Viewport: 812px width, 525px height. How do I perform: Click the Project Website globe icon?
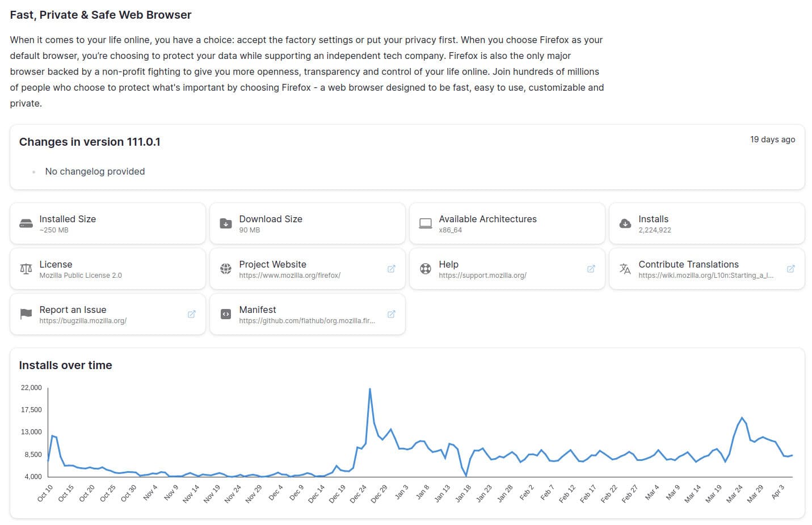tap(226, 269)
